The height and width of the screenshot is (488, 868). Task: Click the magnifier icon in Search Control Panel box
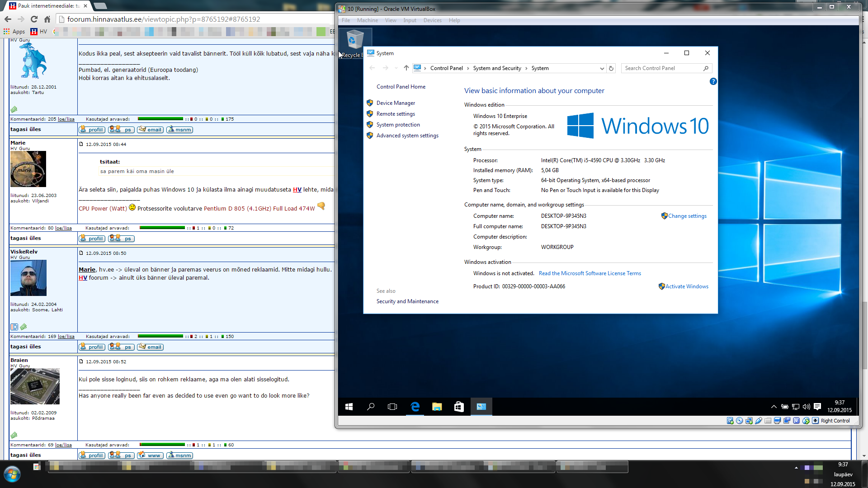pyautogui.click(x=706, y=68)
